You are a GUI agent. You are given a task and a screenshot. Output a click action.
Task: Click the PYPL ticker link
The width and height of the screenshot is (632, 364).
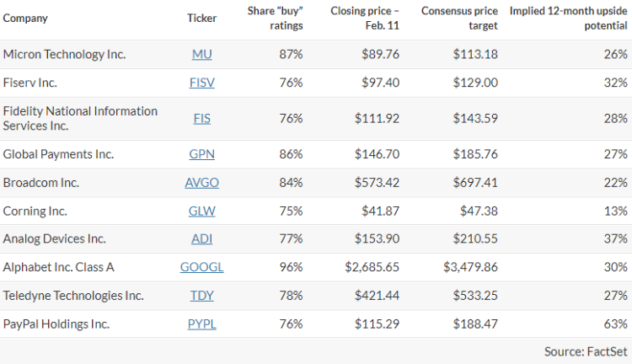point(201,324)
